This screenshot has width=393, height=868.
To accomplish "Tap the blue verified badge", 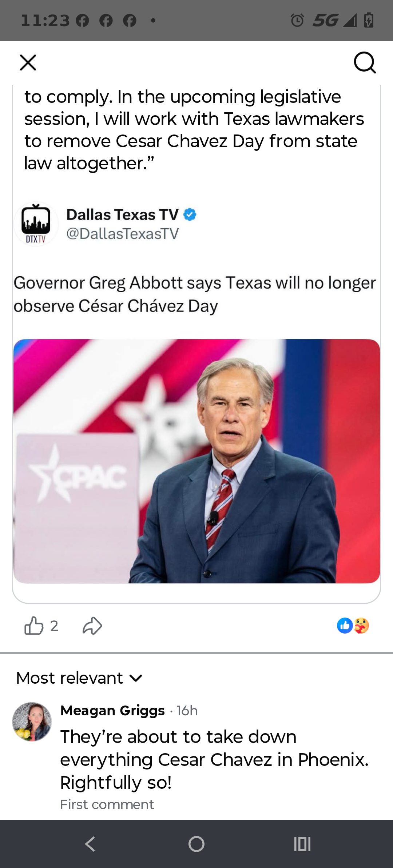I will tap(190, 214).
